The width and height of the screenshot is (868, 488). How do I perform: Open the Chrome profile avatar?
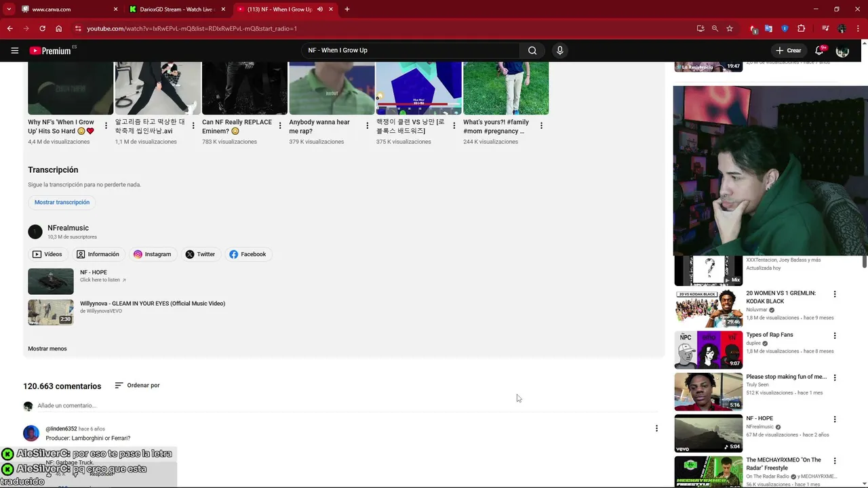click(842, 28)
